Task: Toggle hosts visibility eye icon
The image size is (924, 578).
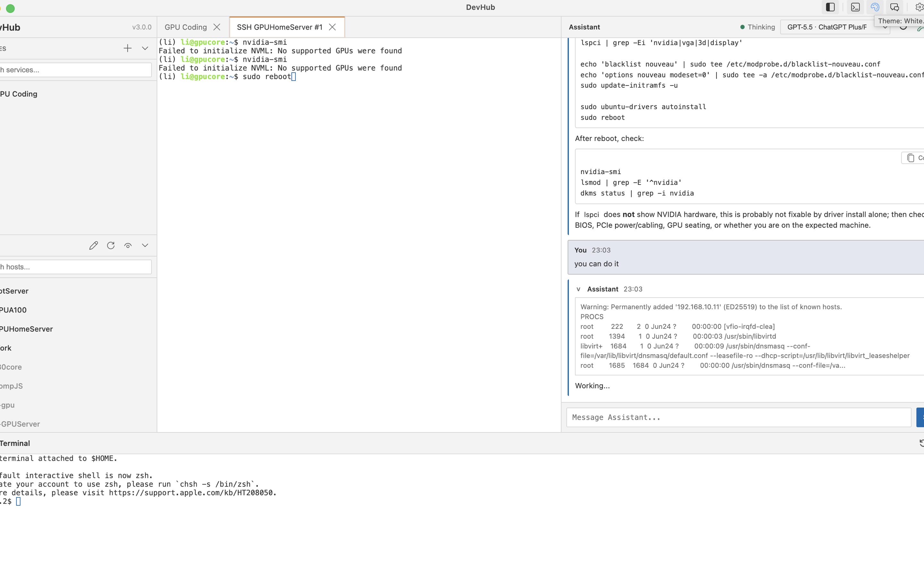Action: point(128,245)
